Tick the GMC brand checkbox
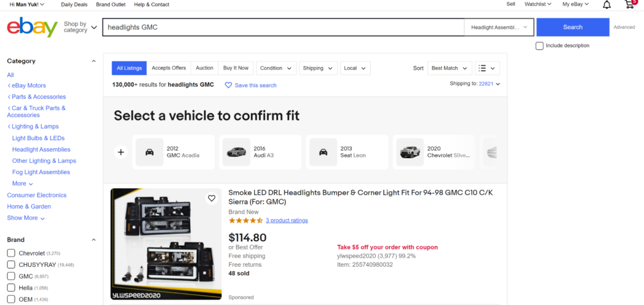The image size is (644, 305). (x=11, y=276)
